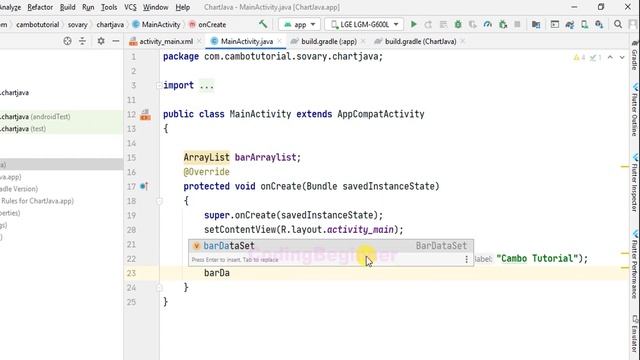
Task: Open the AVD Manager phone icon
Action: click(584, 24)
